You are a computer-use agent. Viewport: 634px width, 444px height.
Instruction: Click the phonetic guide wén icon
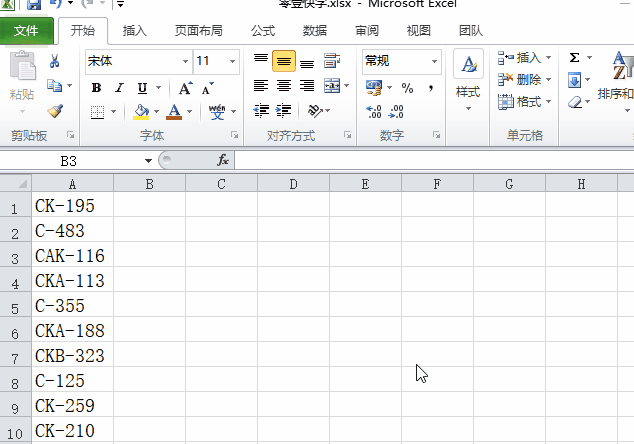coord(217,112)
